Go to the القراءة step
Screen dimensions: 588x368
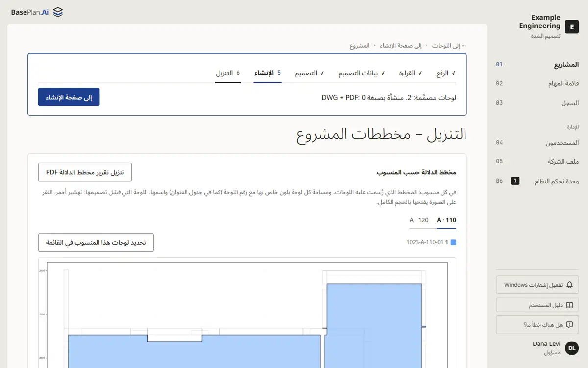tap(410, 73)
